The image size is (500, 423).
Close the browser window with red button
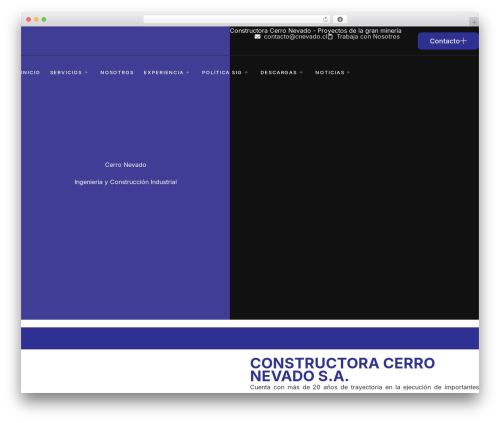coord(29,19)
